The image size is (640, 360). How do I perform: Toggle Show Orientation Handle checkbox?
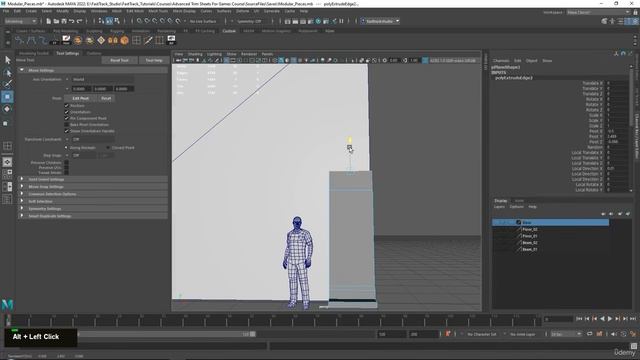[67, 131]
